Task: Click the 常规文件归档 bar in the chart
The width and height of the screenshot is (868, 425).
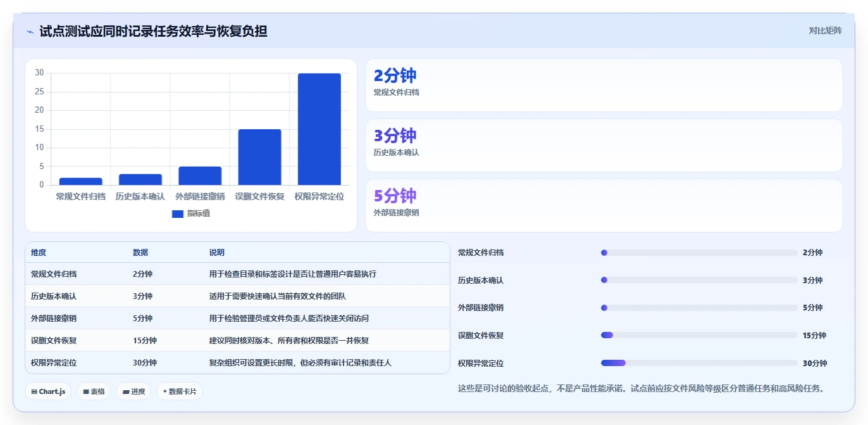Action: 81,181
